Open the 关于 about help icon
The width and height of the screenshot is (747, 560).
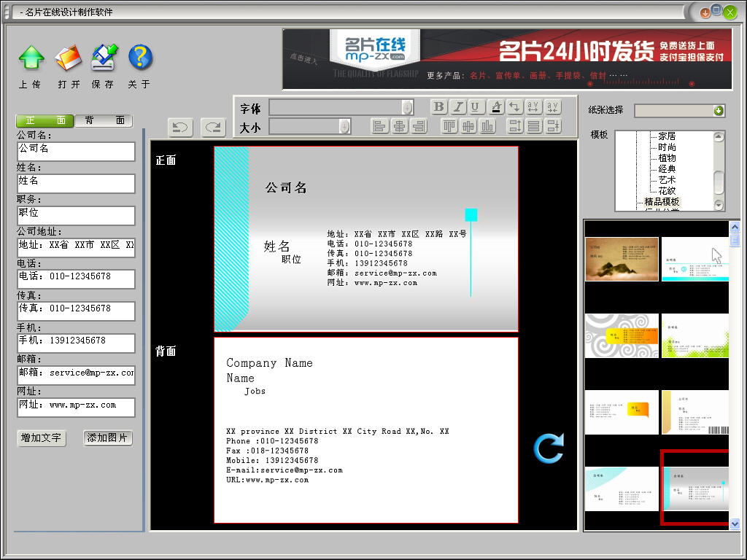point(140,58)
